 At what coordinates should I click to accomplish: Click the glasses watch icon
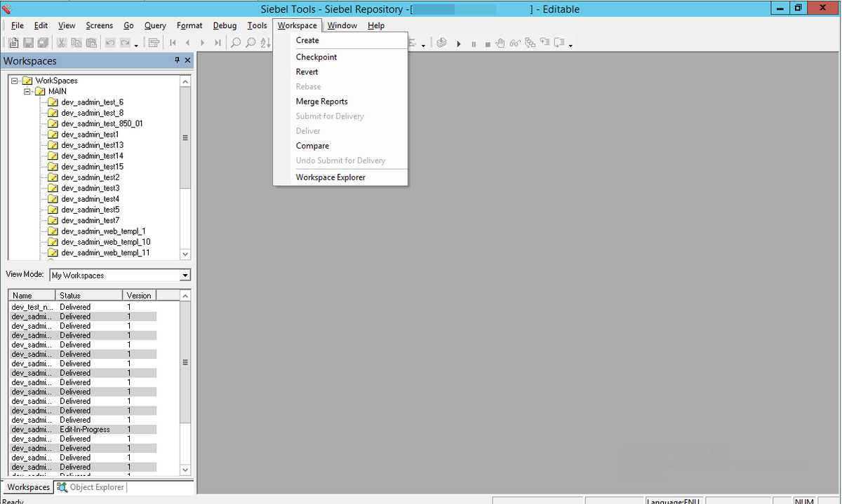click(x=515, y=43)
